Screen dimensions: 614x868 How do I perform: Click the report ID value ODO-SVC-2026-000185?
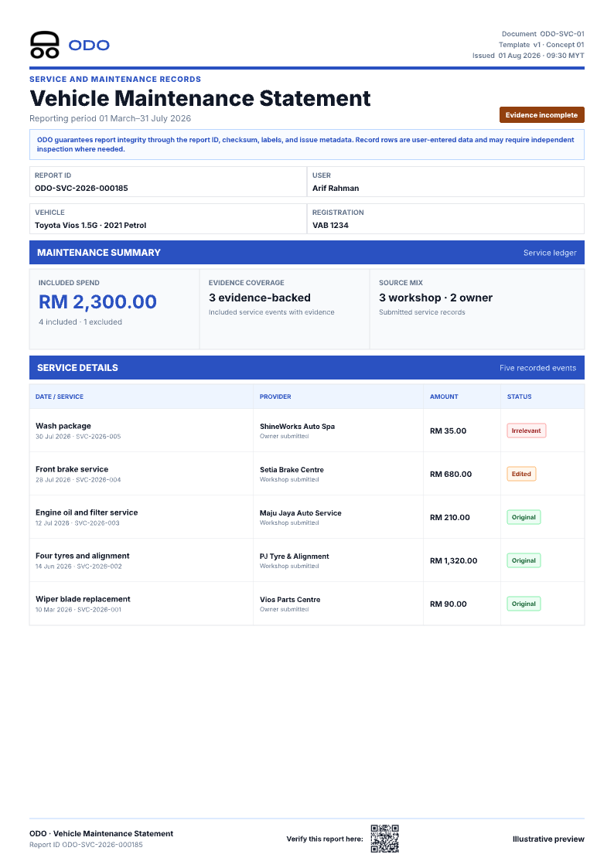click(81, 189)
